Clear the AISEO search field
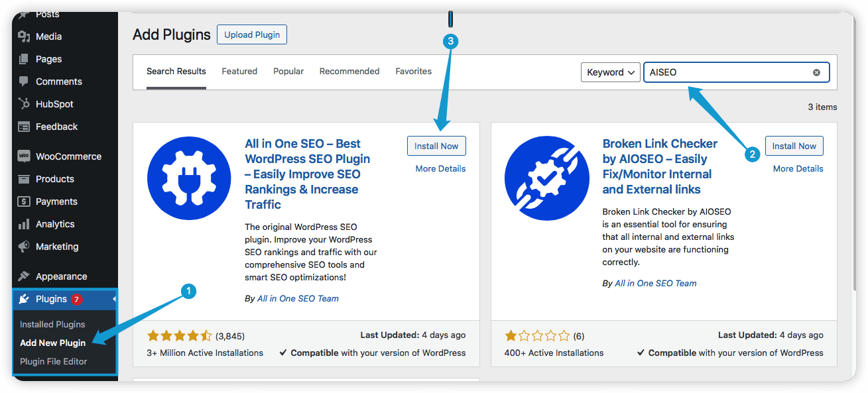The image size is (868, 393). [x=816, y=72]
